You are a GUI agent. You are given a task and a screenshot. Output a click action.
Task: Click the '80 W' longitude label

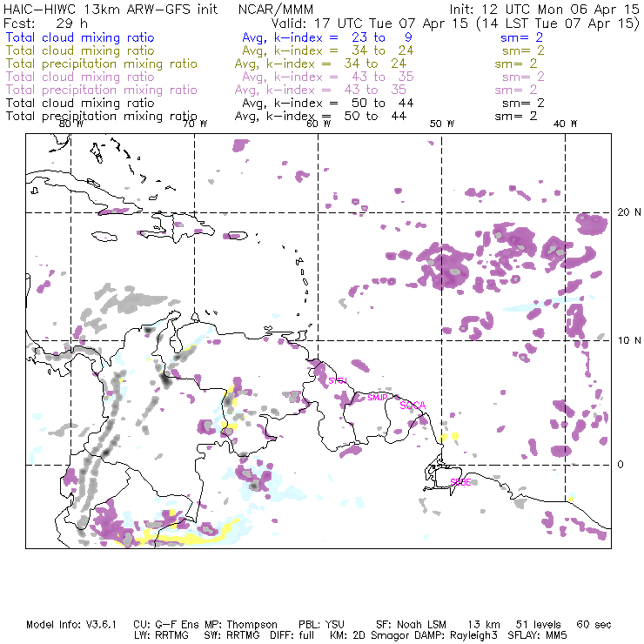(71, 124)
